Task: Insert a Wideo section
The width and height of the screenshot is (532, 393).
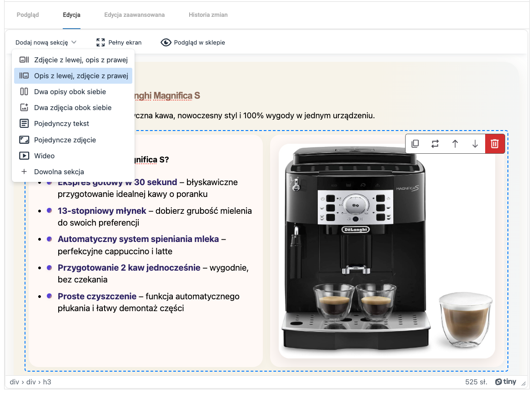Action: click(x=73, y=156)
